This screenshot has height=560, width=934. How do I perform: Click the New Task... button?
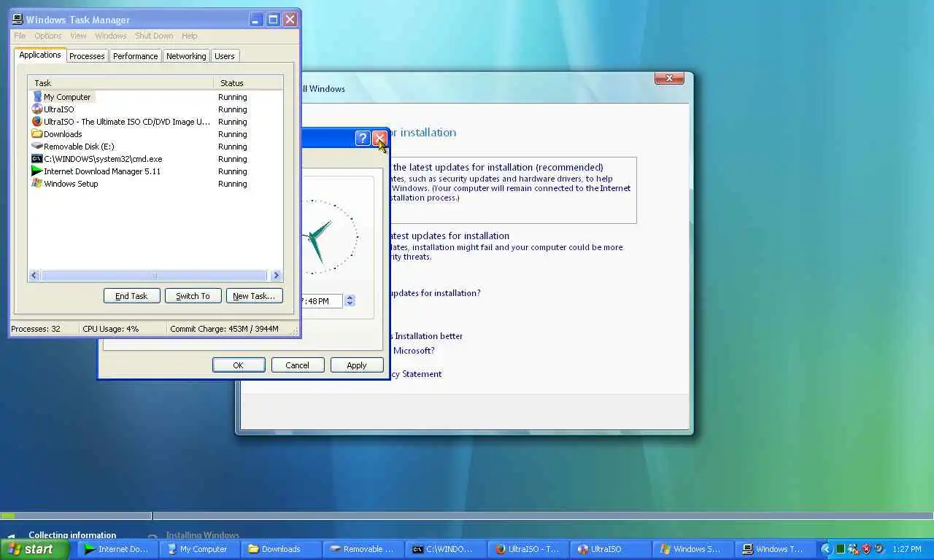(254, 296)
